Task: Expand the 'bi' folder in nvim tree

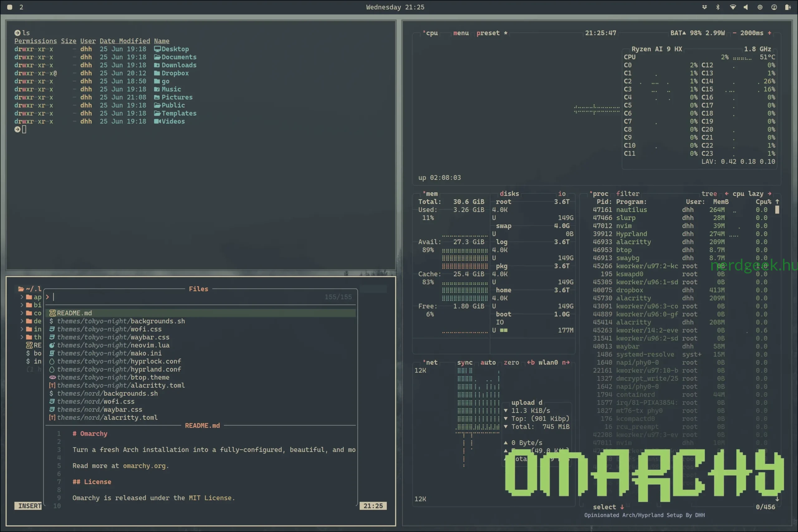Action: click(x=22, y=305)
